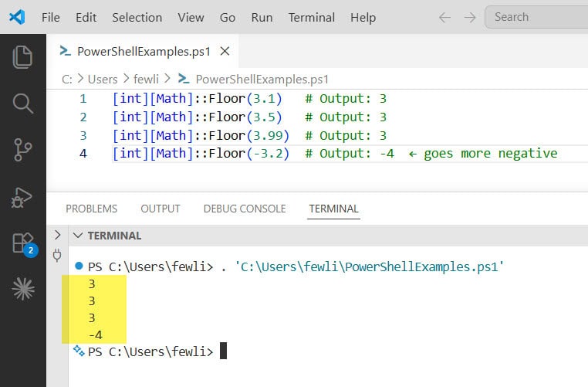Click line number 3 in the gutter

(x=83, y=135)
